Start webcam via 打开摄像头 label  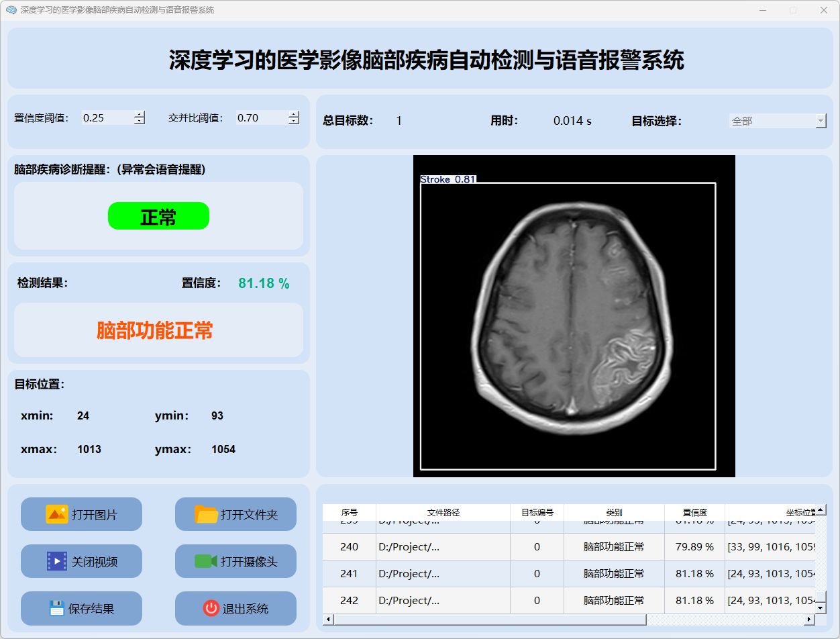(x=249, y=562)
